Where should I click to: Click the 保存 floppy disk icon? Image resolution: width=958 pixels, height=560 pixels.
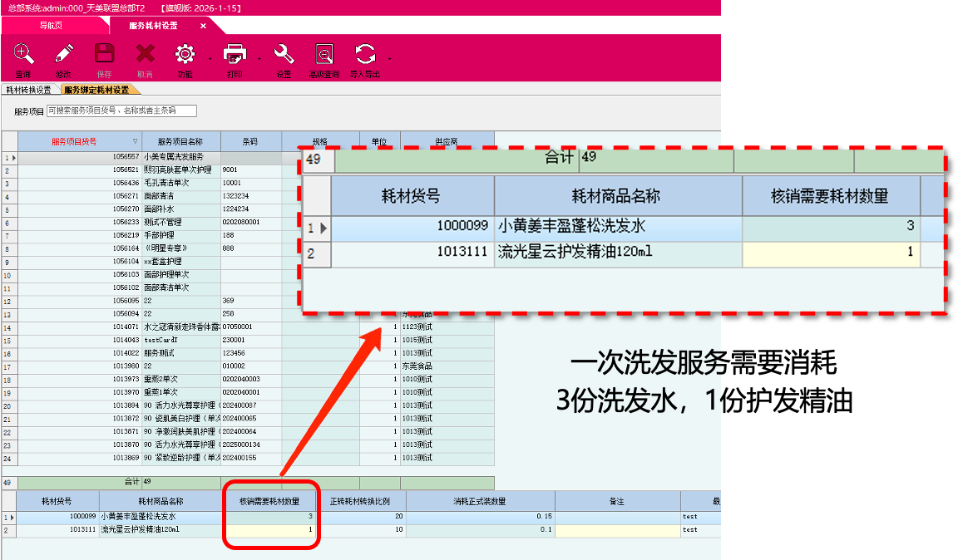coord(105,54)
